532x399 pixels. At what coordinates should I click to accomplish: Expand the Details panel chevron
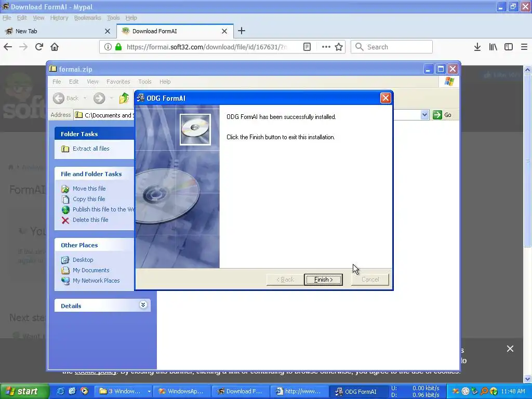tap(143, 304)
